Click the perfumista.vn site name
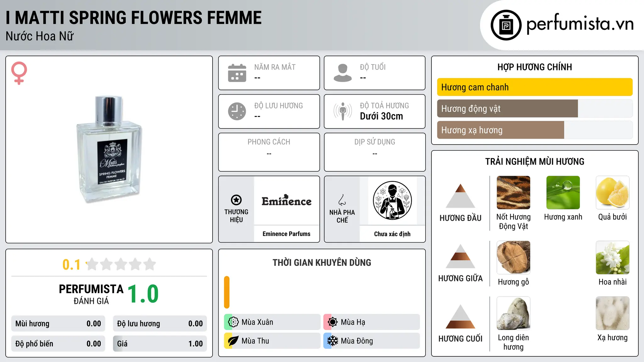This screenshot has height=362, width=644. (x=580, y=24)
